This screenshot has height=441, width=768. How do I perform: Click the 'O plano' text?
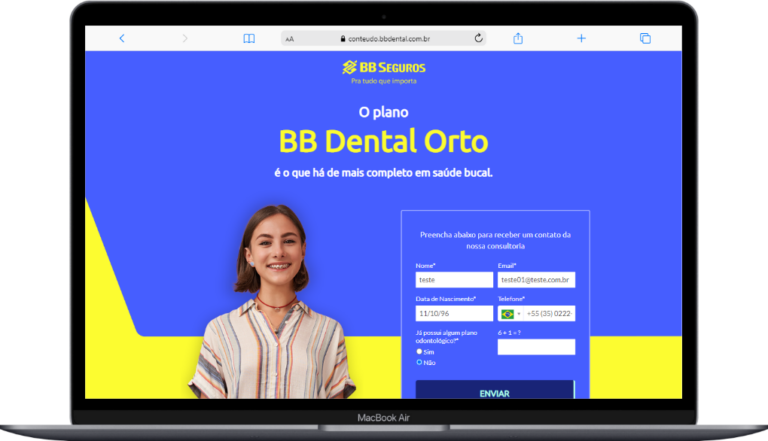click(384, 112)
